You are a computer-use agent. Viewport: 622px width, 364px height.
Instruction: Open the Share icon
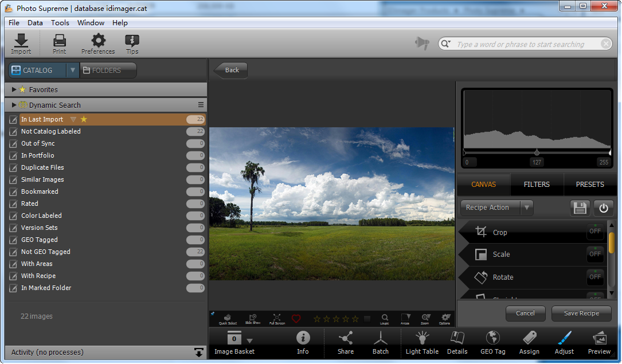pos(346,342)
